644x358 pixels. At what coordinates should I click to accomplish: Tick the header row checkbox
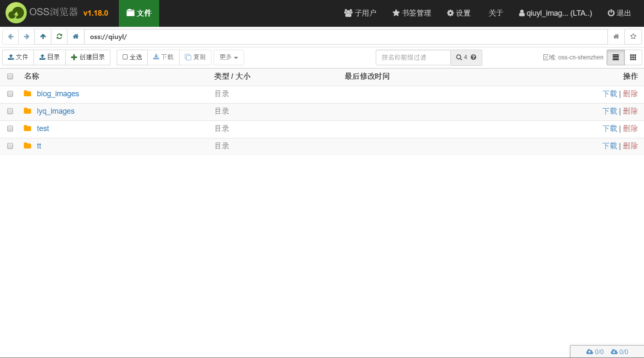click(x=10, y=76)
